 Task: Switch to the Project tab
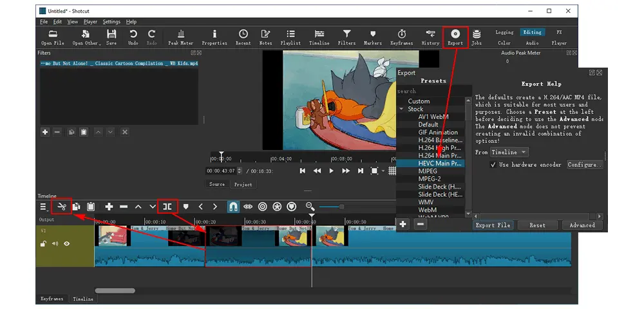point(243,184)
